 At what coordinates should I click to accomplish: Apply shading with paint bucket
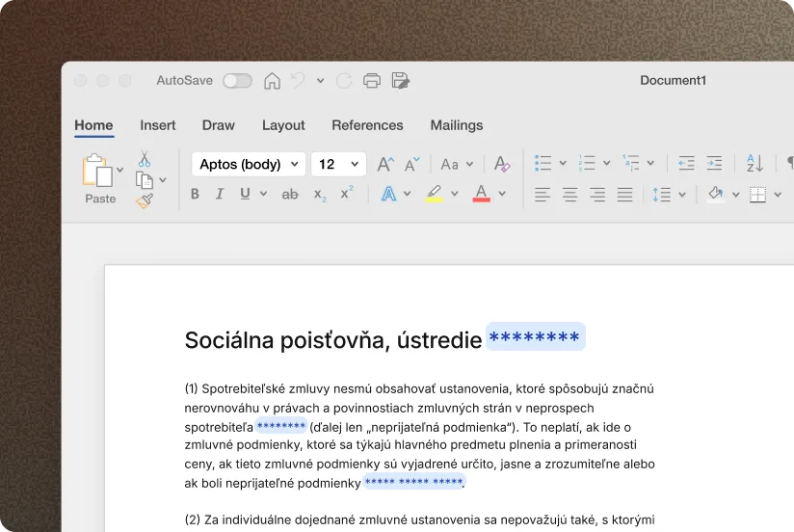(x=716, y=194)
